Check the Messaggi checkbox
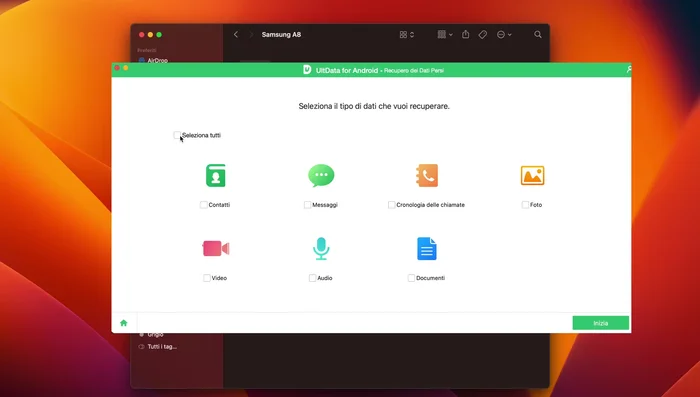 click(307, 205)
